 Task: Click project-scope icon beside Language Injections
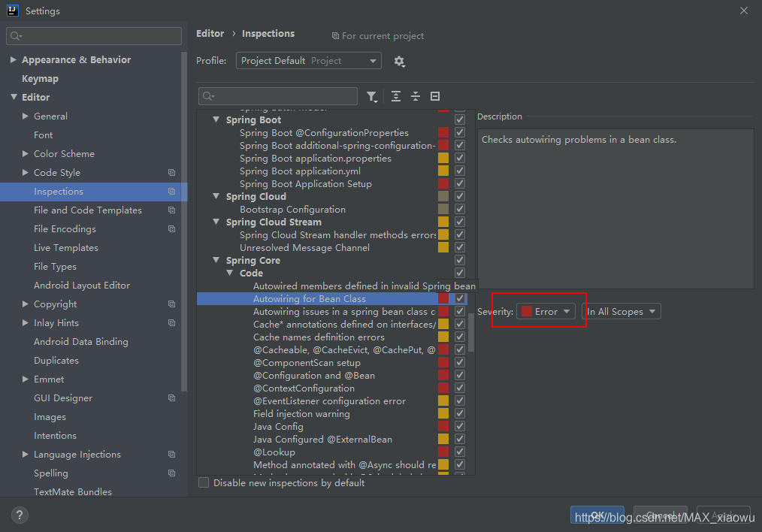click(x=171, y=455)
